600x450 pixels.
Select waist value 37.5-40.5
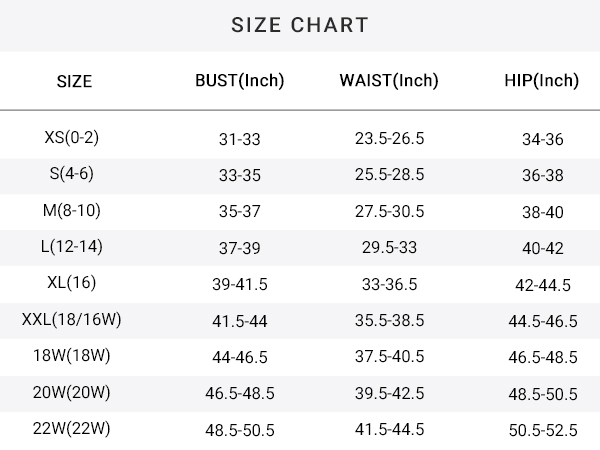click(389, 357)
